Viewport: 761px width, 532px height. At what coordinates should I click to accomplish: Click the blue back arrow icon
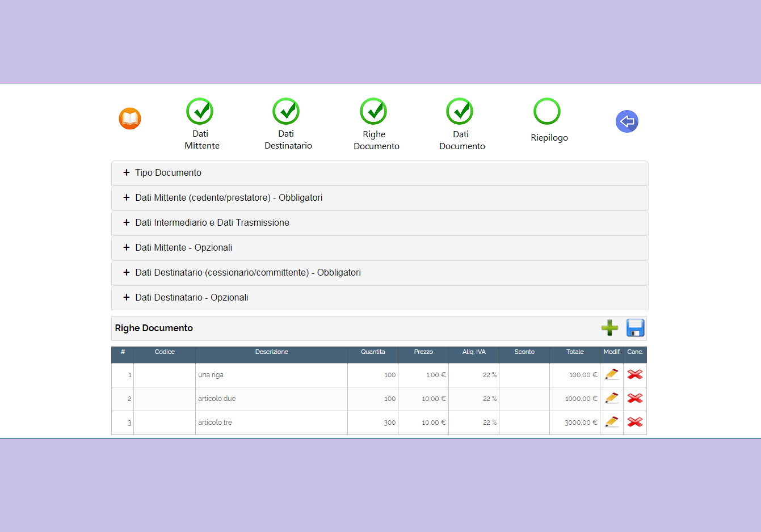point(627,121)
